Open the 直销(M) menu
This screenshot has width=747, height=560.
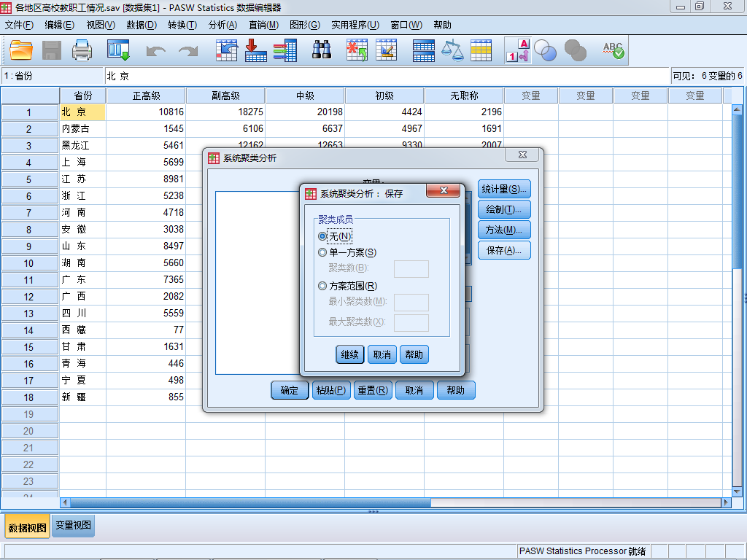(263, 26)
